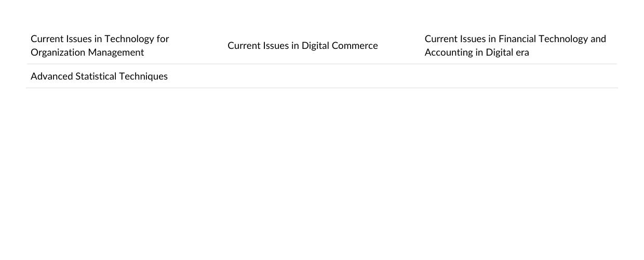Click the word "Technology" in the first cell
Viewport: 644px width, 260px height.
point(129,39)
